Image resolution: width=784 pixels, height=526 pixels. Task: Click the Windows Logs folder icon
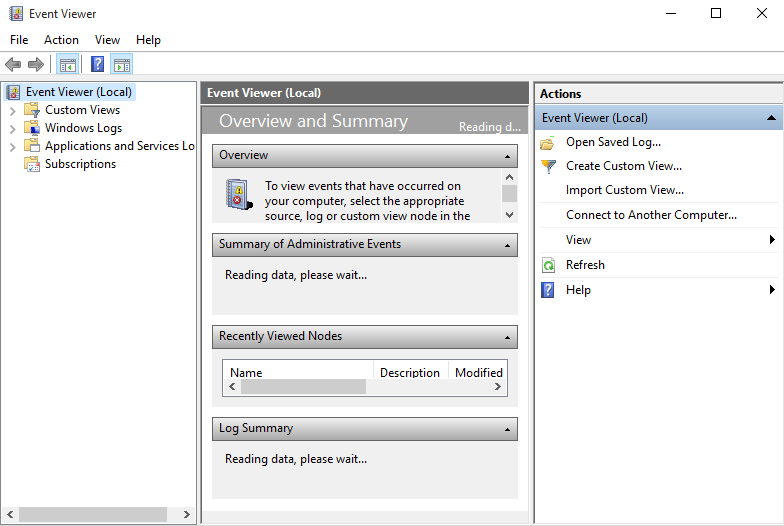click(32, 128)
